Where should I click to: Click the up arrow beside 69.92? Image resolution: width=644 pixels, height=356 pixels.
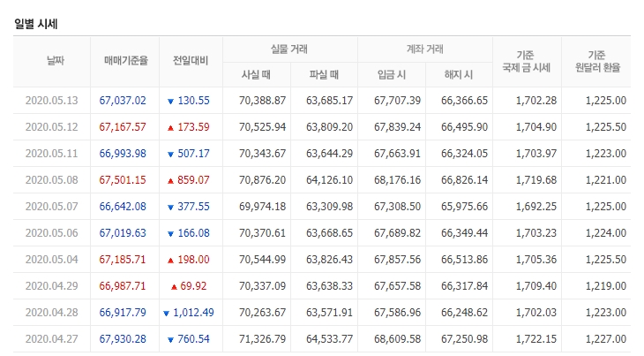(174, 287)
